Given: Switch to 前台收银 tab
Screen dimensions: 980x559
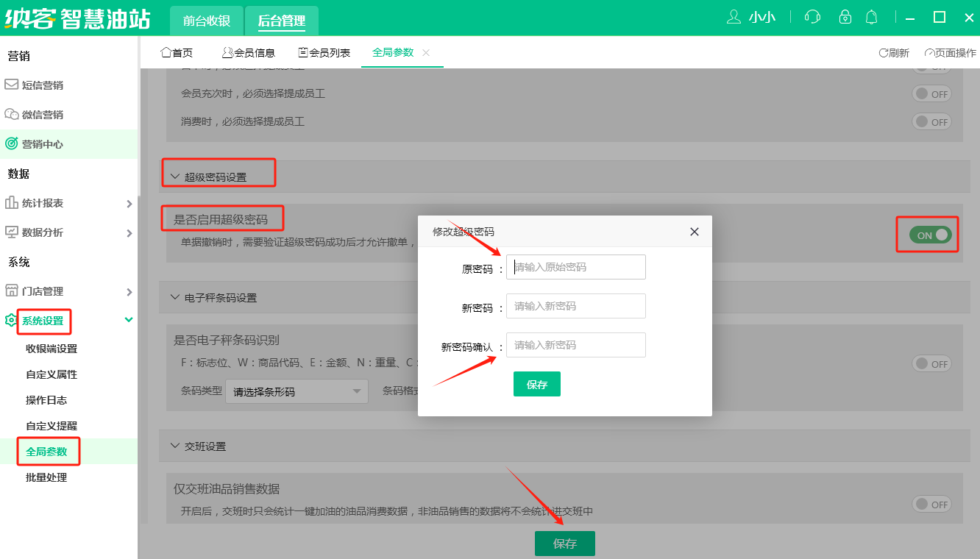Looking at the screenshot, I should 207,21.
